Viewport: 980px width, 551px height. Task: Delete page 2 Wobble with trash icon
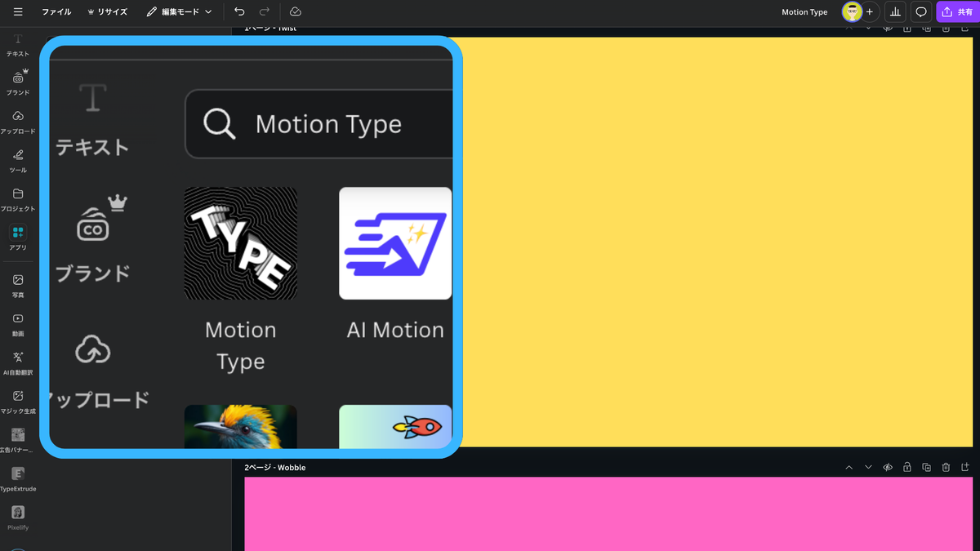coord(946,468)
